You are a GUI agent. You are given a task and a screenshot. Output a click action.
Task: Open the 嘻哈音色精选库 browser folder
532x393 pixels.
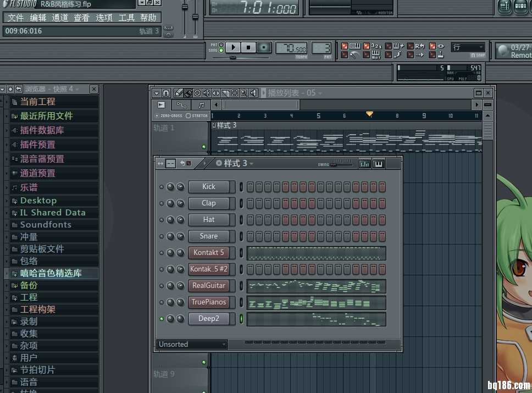[x=51, y=273]
